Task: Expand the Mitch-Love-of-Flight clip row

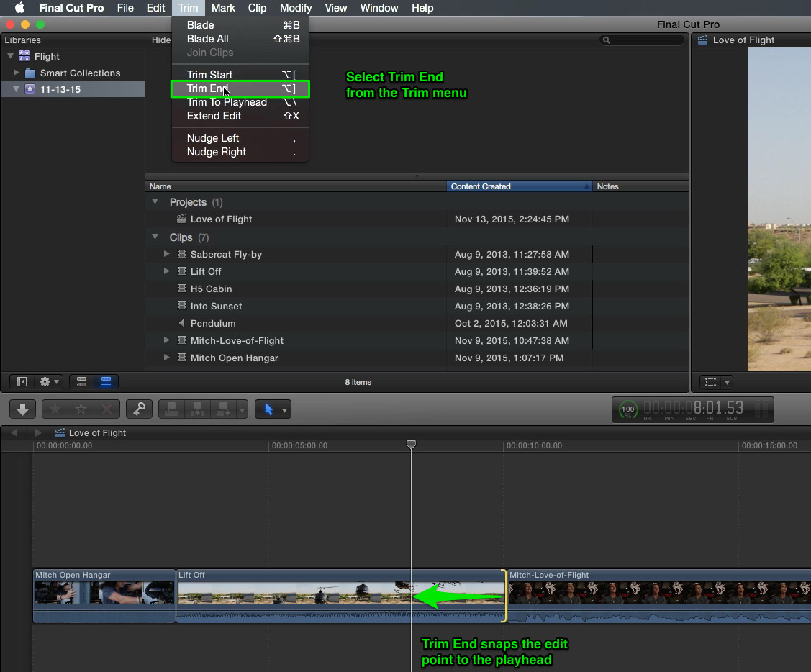Action: [166, 340]
